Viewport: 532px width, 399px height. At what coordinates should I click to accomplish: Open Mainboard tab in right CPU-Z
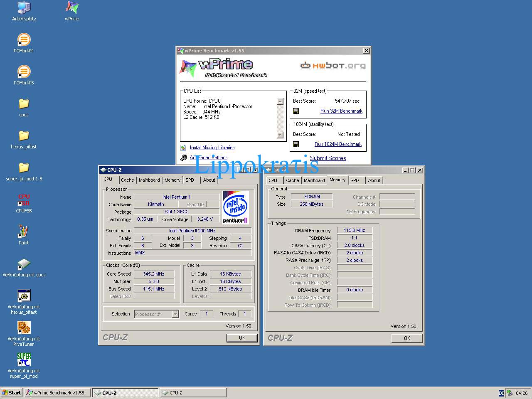[x=314, y=180]
